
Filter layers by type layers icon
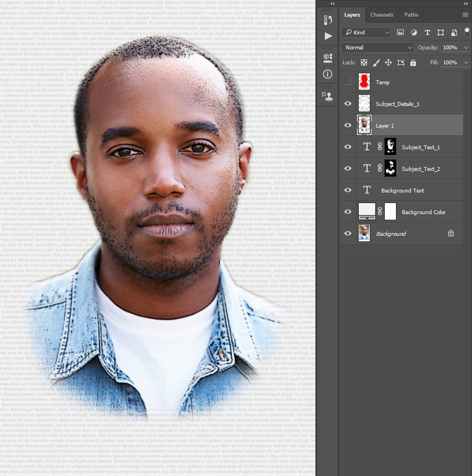[x=427, y=33]
